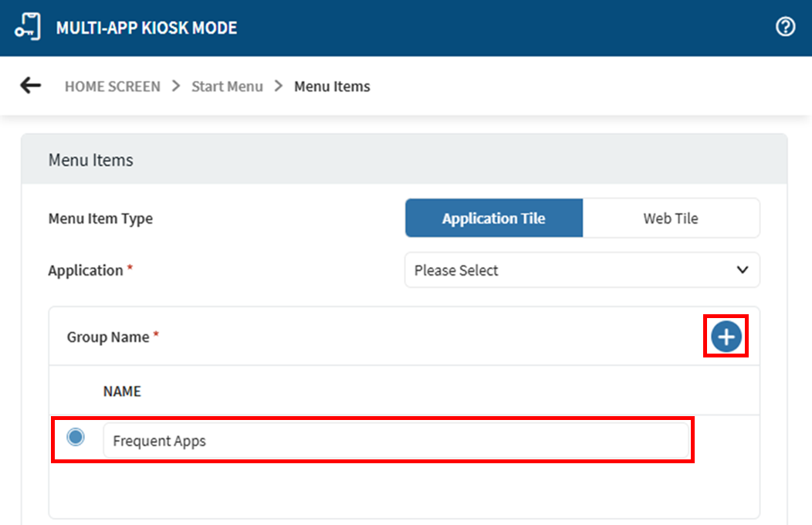Add a new group with the plus icon
This screenshot has width=812, height=525.
[x=726, y=337]
